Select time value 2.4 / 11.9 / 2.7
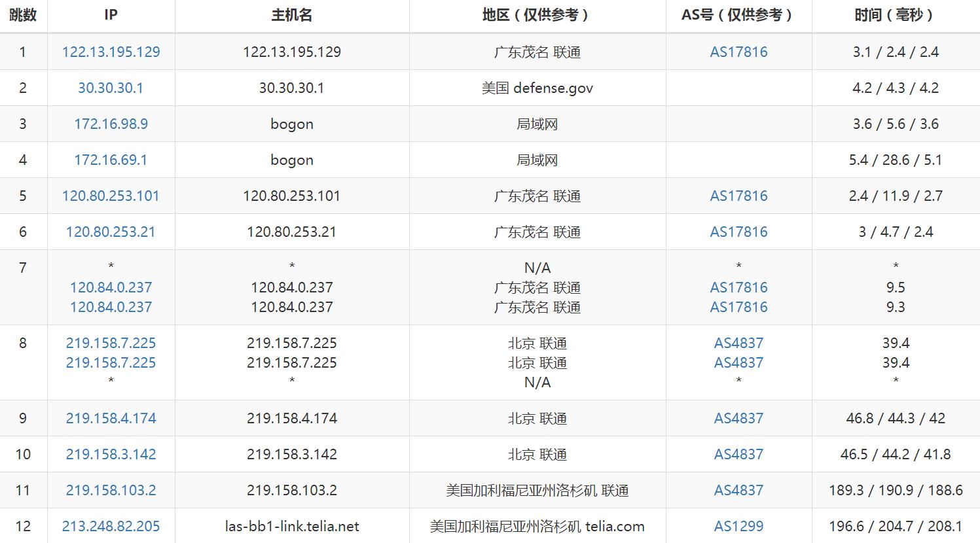 coord(896,196)
